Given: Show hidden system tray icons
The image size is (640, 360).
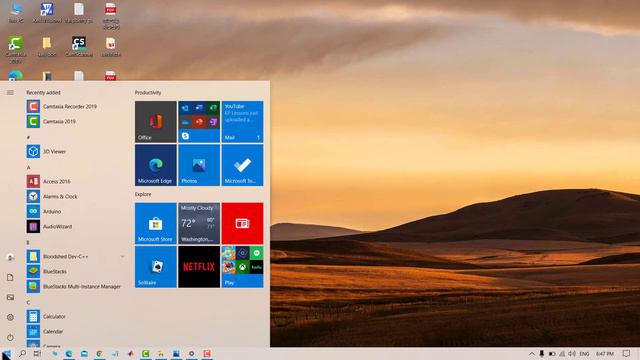Looking at the screenshot, I should coord(531,353).
